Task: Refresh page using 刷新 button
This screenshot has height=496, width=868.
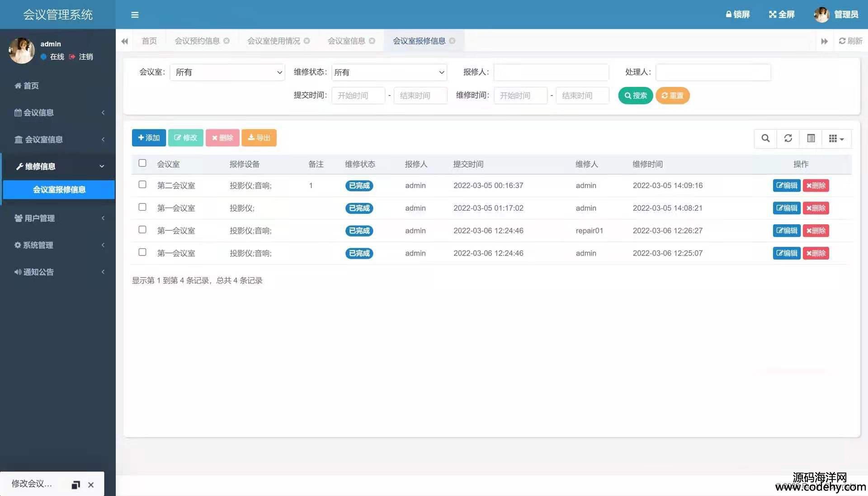Action: pos(850,41)
